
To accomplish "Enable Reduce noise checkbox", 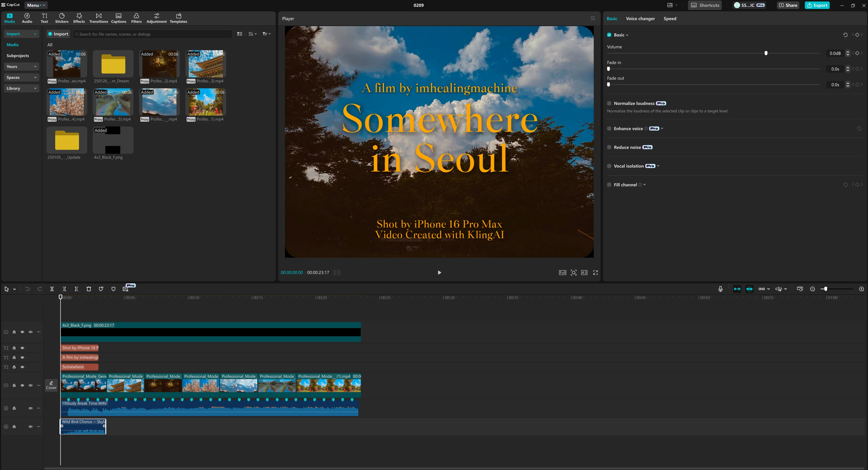I will coord(609,147).
